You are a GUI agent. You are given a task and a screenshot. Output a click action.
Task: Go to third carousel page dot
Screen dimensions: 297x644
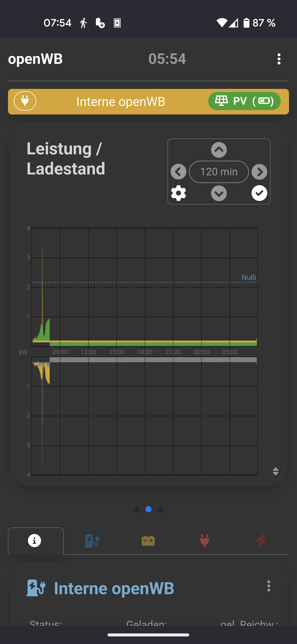161,509
